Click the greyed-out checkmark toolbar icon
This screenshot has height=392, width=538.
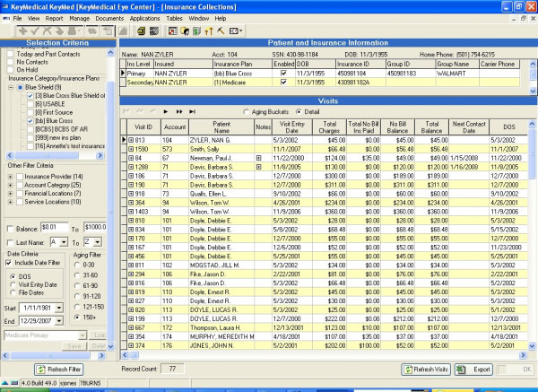click(x=35, y=31)
